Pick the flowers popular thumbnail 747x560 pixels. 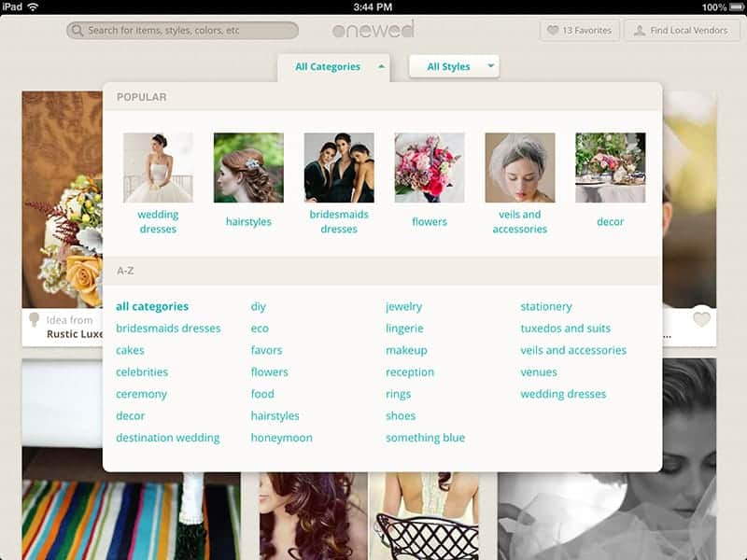430,168
